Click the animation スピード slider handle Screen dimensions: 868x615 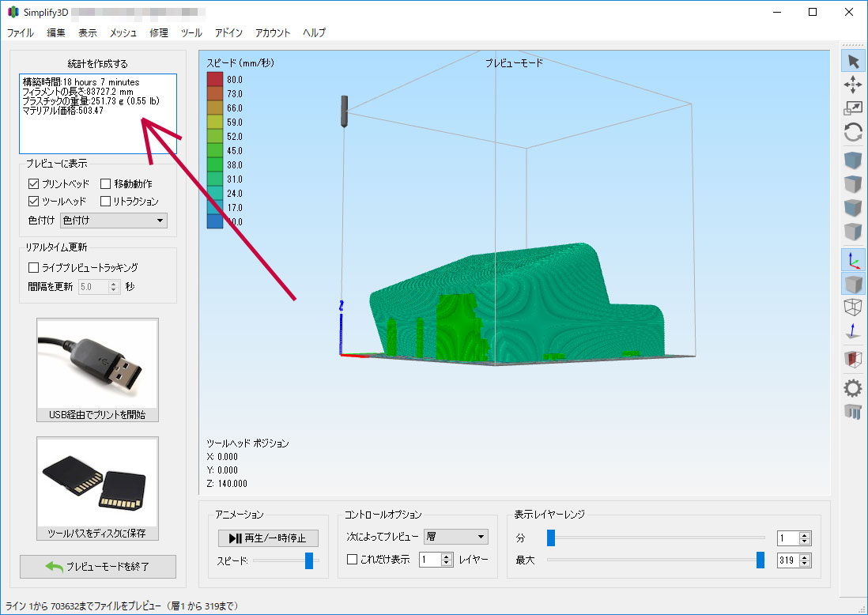pyautogui.click(x=309, y=560)
